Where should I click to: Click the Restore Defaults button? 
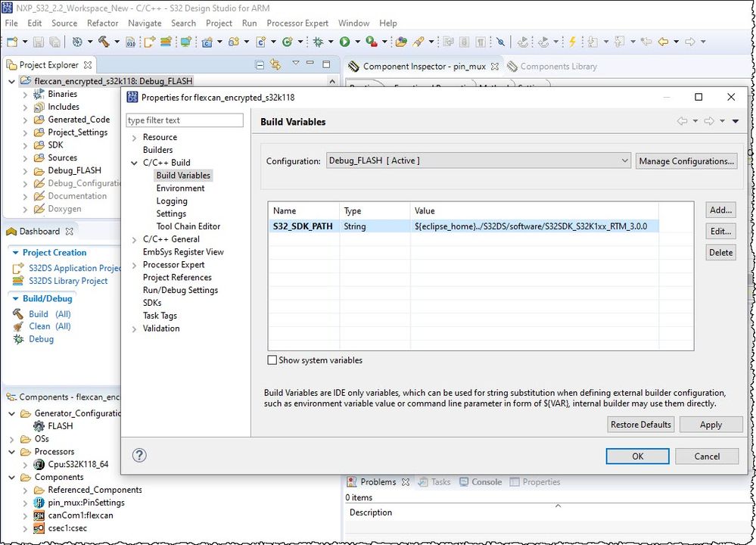[641, 425]
